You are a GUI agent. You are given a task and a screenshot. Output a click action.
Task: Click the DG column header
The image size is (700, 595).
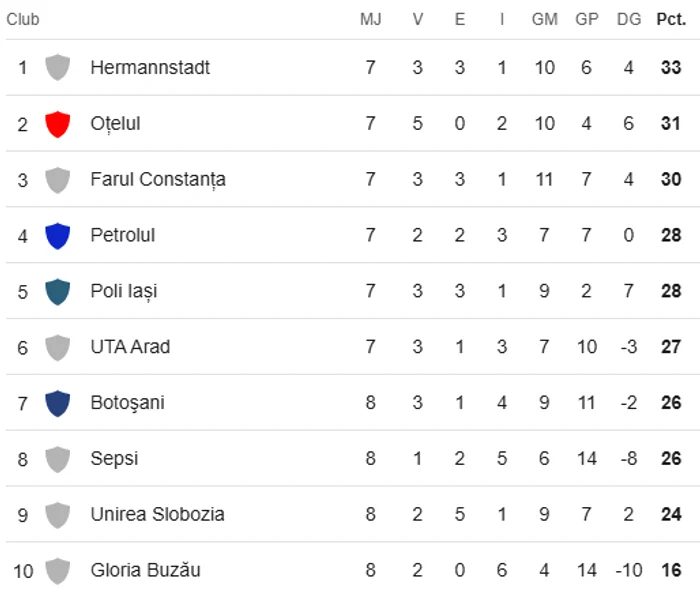coord(629,19)
